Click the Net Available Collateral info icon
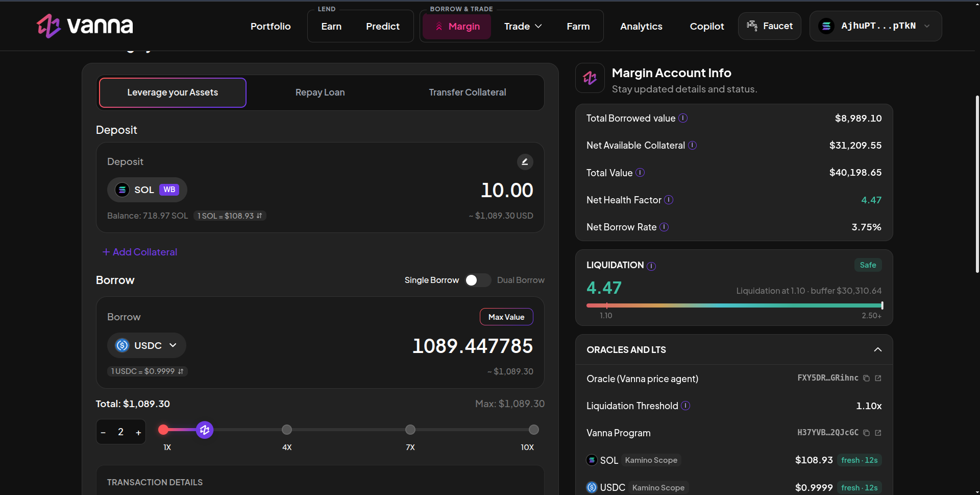Viewport: 980px width, 495px height. (692, 145)
